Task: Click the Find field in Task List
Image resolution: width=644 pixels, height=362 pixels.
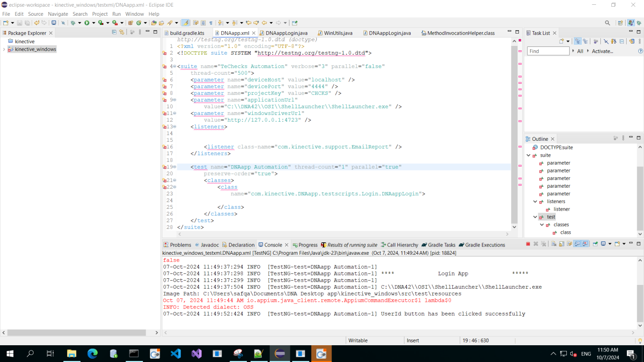Action: point(548,51)
